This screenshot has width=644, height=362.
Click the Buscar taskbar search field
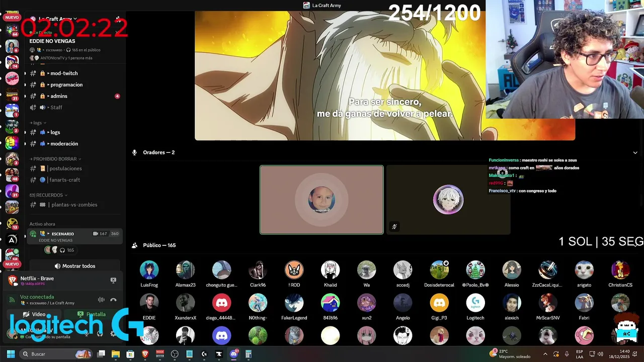[x=56, y=354]
